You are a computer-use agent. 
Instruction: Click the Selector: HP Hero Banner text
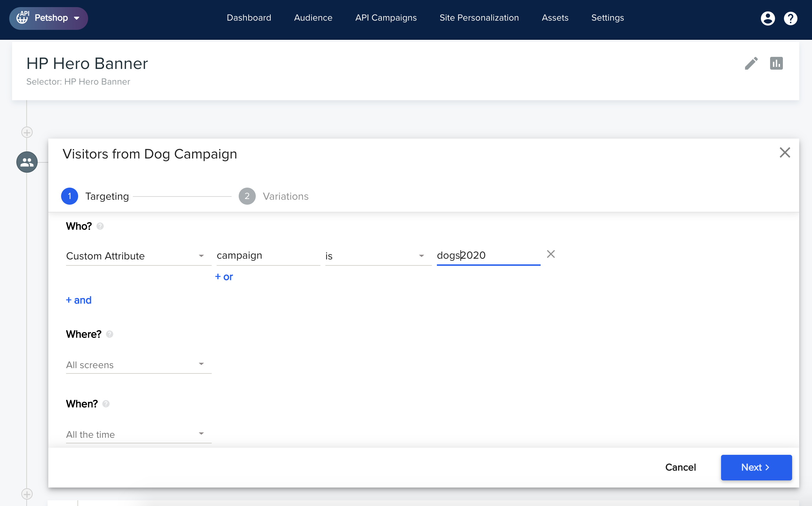pyautogui.click(x=78, y=82)
